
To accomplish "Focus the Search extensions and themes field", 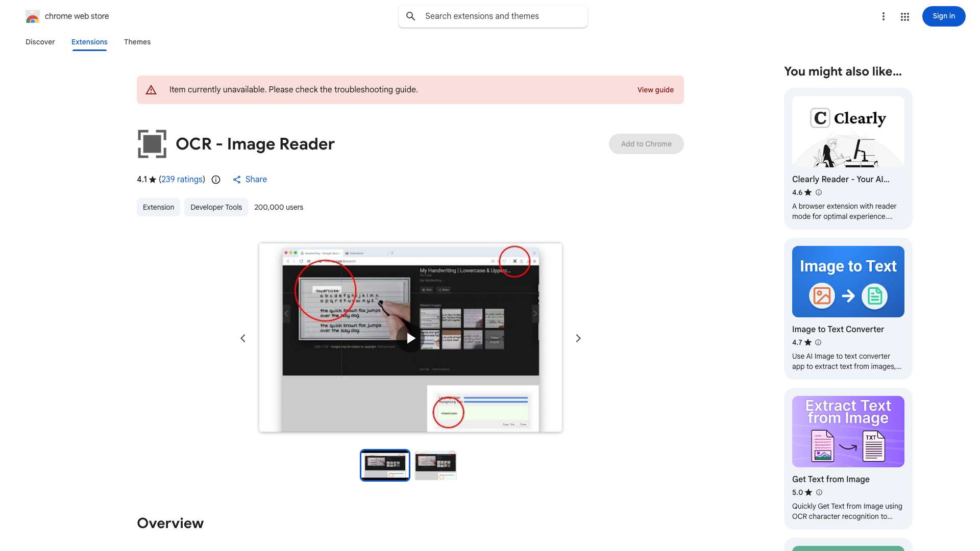I will click(x=493, y=16).
